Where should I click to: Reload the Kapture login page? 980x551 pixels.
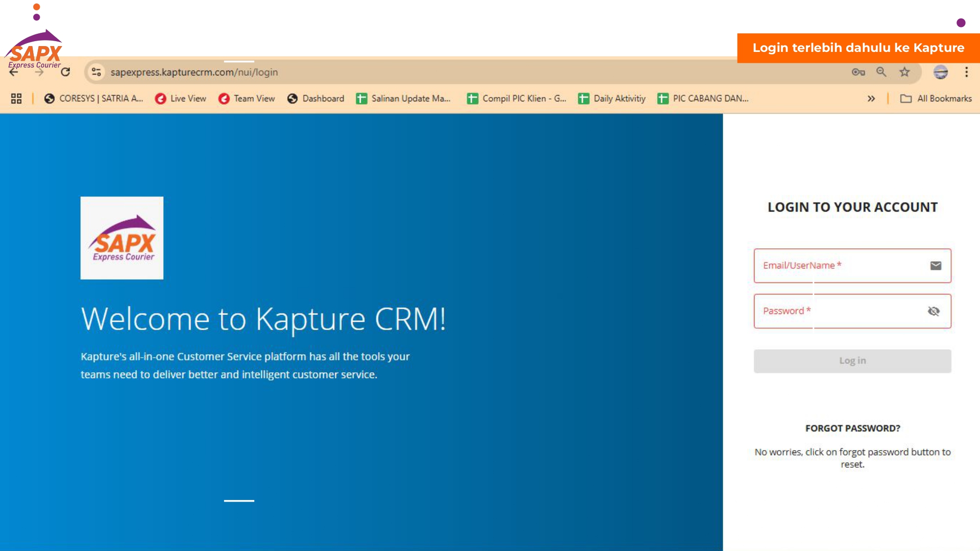tap(65, 72)
